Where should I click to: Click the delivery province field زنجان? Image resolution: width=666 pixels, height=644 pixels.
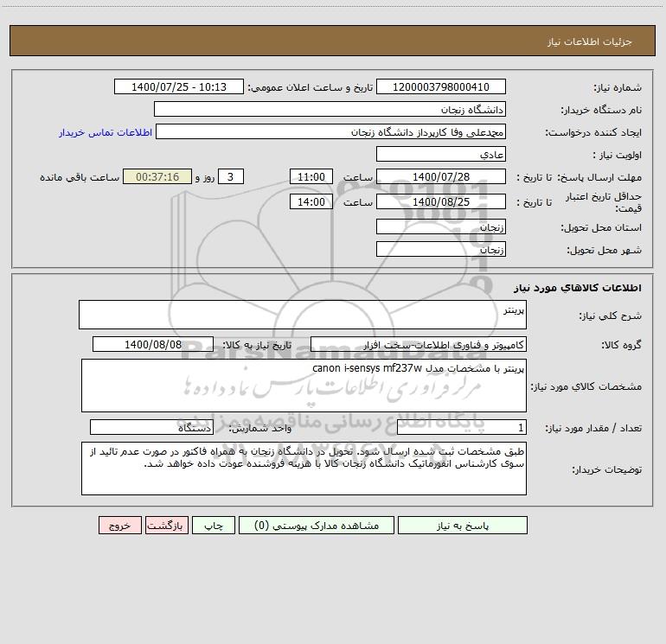(441, 226)
